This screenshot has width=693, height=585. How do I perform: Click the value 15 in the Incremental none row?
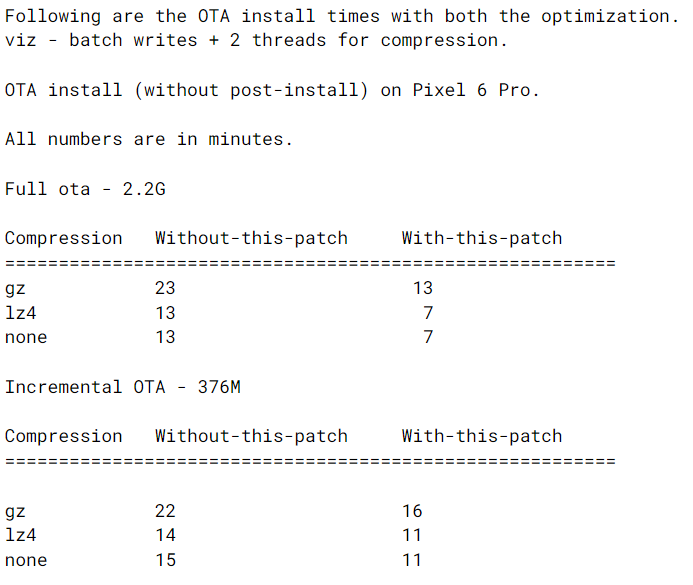point(165,560)
